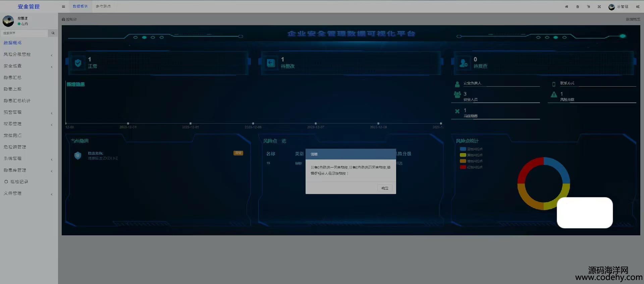Screen dimensions: 644x284
Task: Click the 待复查 stat label
Action: 480,66
